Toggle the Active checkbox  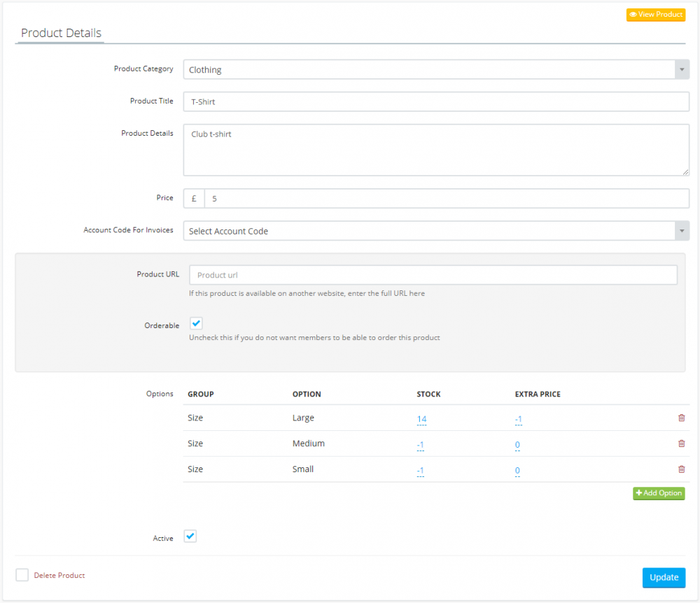pos(190,537)
